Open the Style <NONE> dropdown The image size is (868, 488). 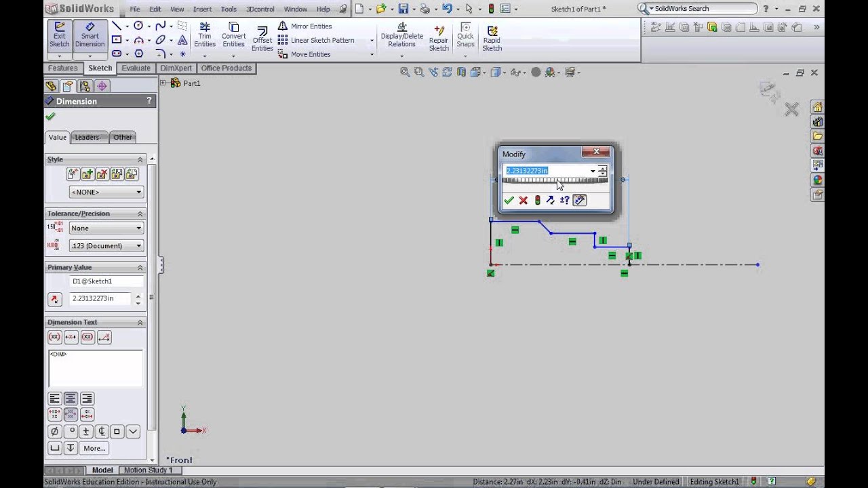106,192
